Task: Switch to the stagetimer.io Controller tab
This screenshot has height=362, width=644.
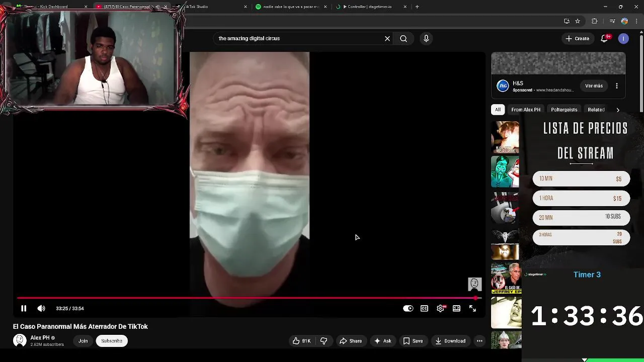Action: point(371,7)
